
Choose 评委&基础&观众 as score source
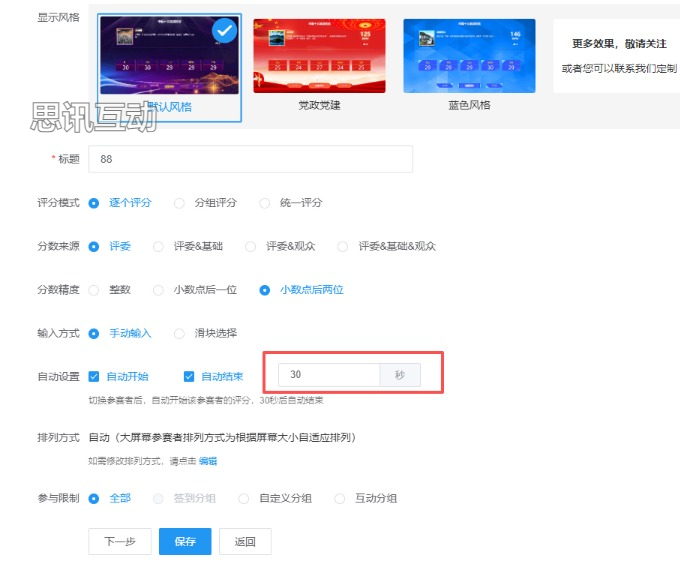coord(343,246)
